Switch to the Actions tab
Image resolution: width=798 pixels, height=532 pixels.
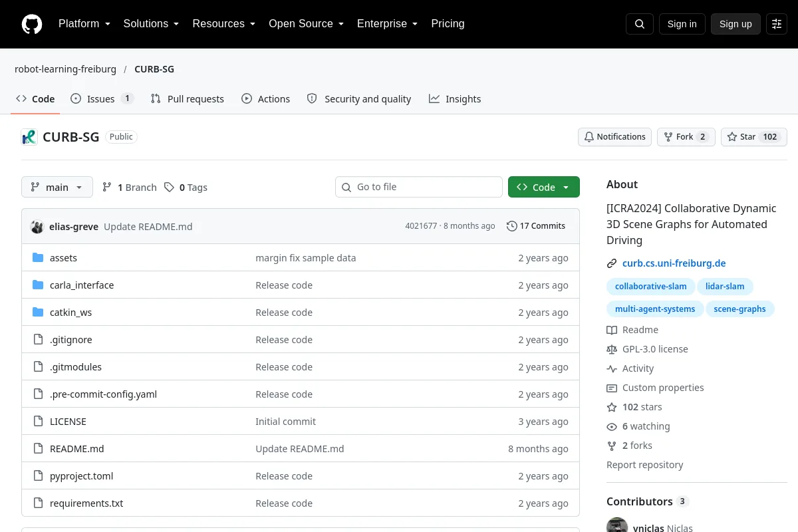click(266, 99)
